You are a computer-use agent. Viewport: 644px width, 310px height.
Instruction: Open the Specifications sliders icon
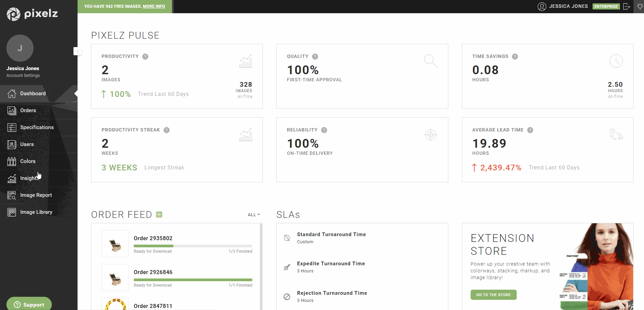(12, 127)
